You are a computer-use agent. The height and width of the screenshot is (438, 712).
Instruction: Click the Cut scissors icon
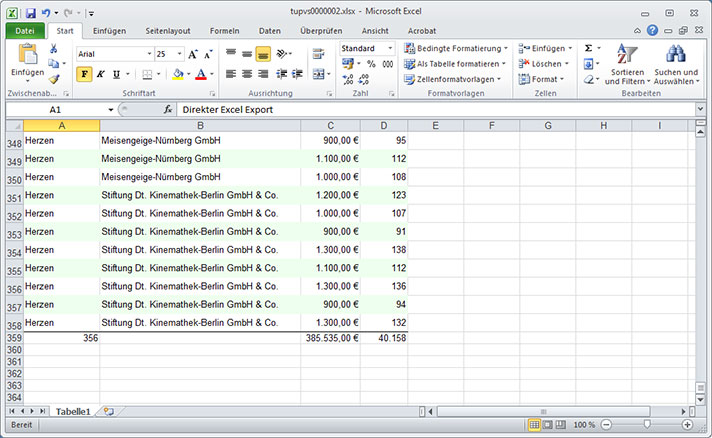click(x=53, y=49)
